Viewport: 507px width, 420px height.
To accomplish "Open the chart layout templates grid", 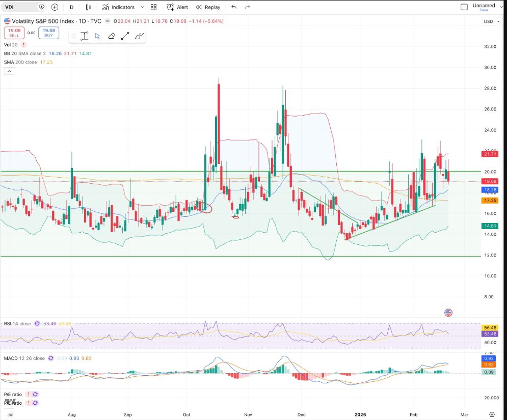I will tap(154, 7).
